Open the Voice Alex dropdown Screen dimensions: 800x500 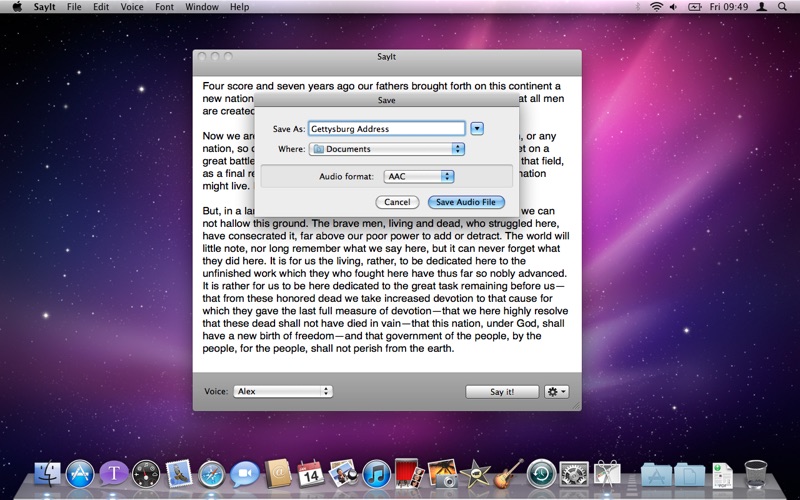tap(283, 391)
